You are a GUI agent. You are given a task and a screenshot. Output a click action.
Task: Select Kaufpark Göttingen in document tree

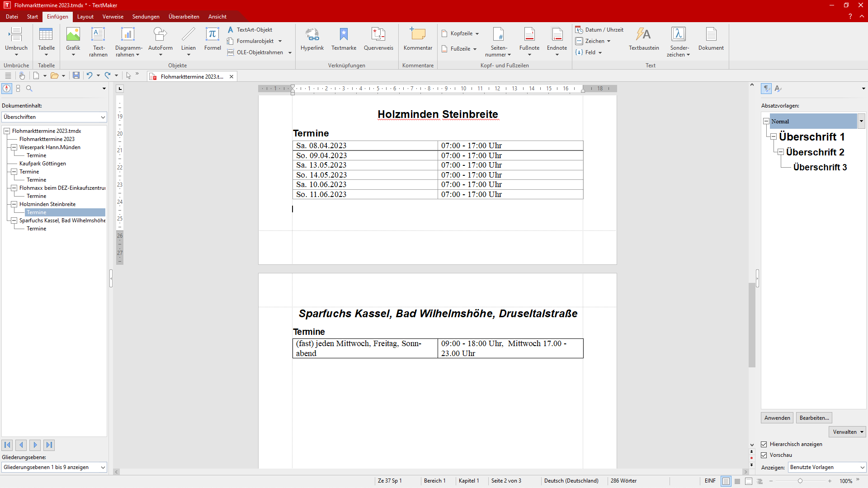point(42,164)
